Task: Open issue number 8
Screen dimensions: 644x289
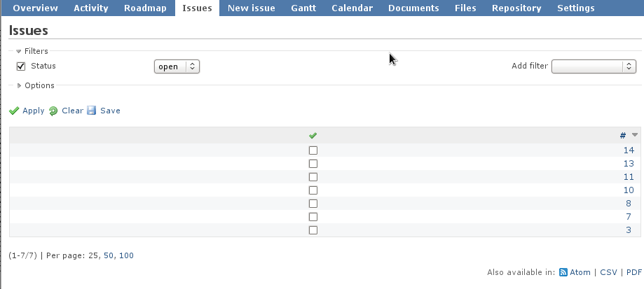Action: tap(629, 204)
